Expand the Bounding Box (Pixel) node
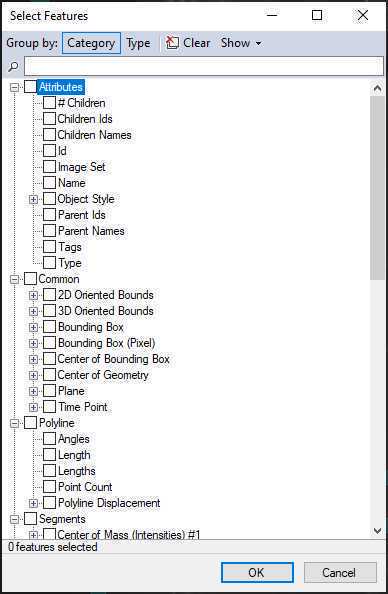Image resolution: width=388 pixels, height=594 pixels. pos(33,343)
